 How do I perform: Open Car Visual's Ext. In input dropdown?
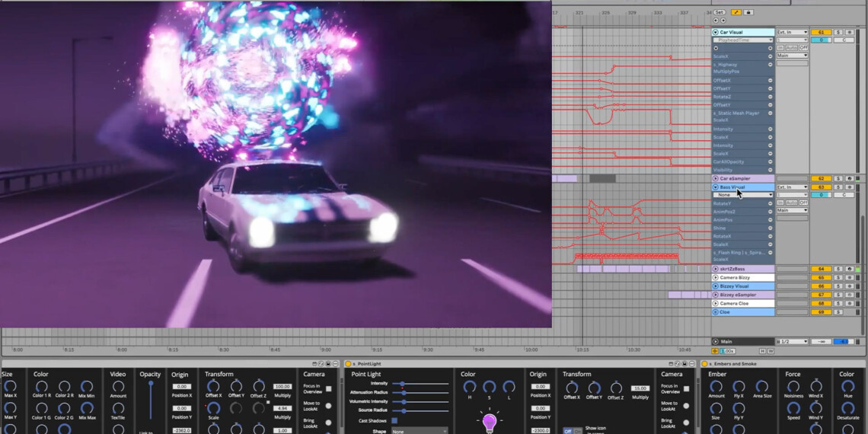(792, 33)
